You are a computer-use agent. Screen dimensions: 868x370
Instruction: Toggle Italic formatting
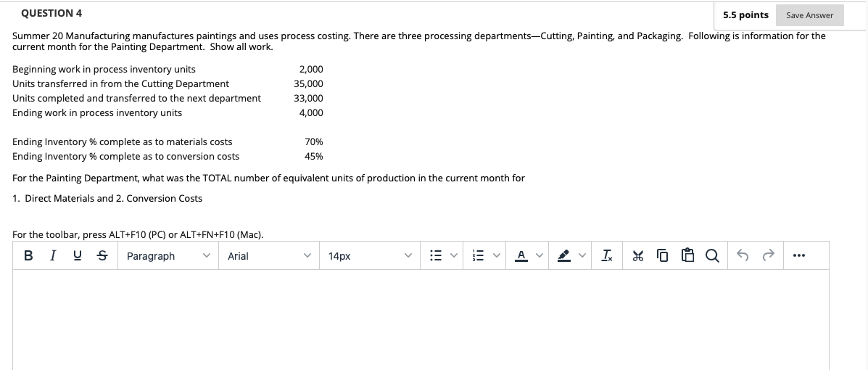tap(53, 256)
